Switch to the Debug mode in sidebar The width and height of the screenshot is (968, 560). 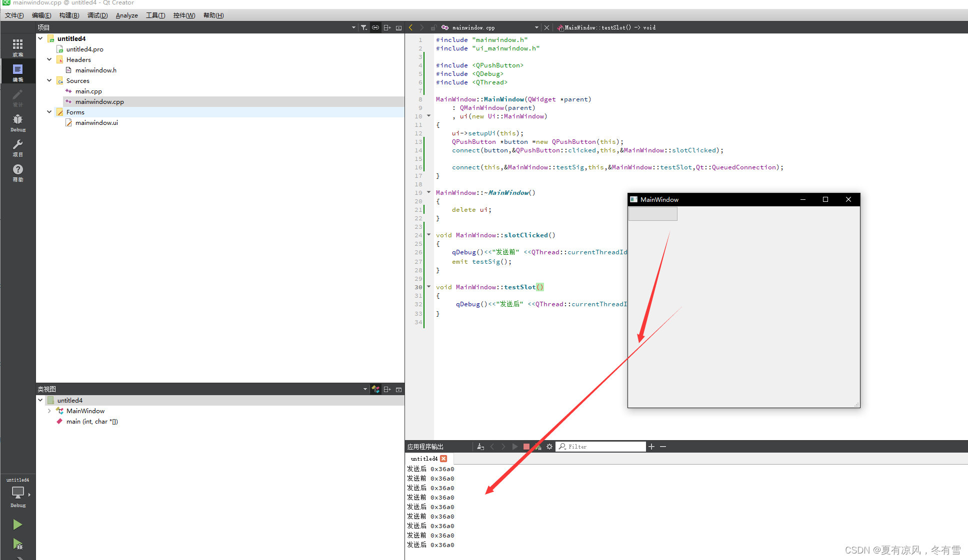[17, 123]
